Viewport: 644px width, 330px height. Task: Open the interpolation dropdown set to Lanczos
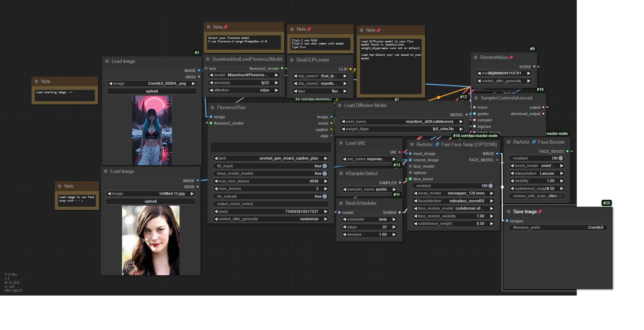click(537, 174)
